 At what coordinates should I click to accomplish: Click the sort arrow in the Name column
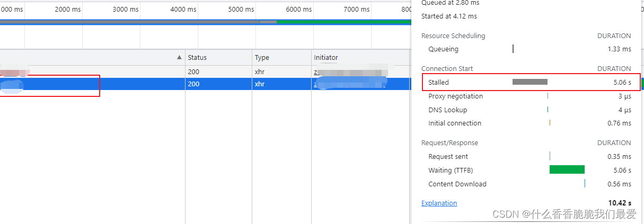pos(179,57)
